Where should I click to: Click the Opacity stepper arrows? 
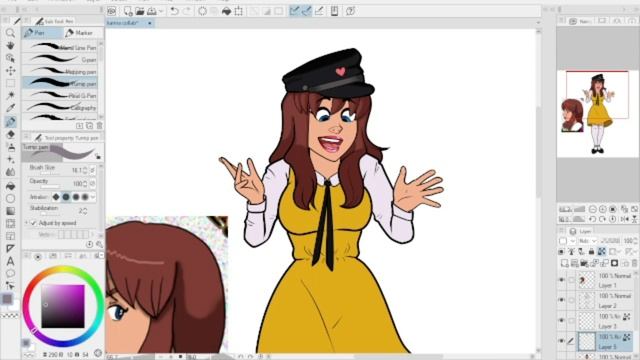pyautogui.click(x=85, y=184)
